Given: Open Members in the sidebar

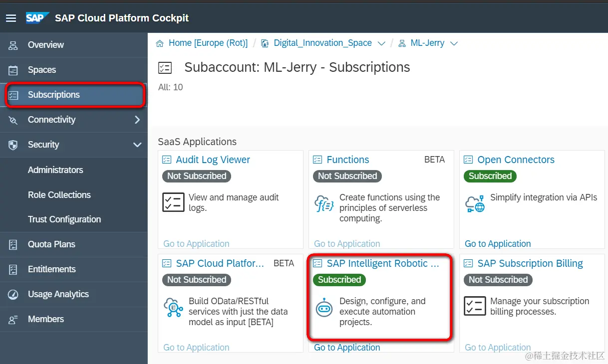Looking at the screenshot, I should 74,320.
